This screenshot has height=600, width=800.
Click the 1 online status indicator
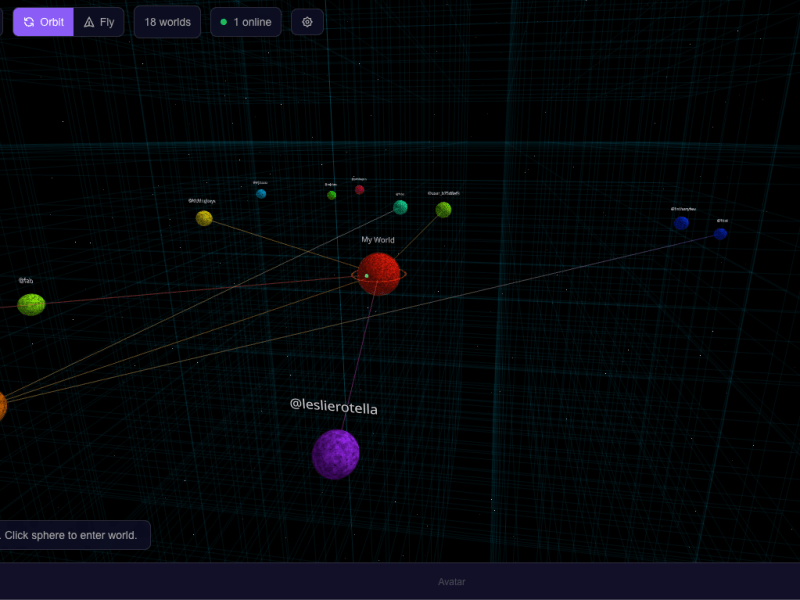coord(246,22)
